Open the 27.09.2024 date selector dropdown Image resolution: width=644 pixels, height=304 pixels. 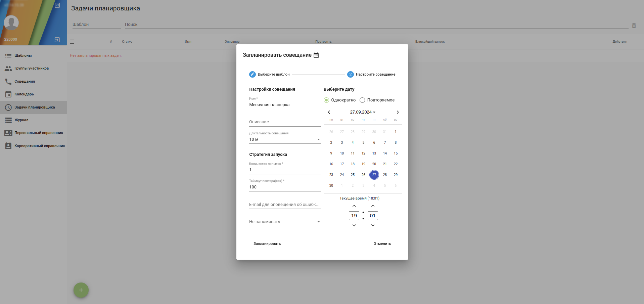(363, 112)
